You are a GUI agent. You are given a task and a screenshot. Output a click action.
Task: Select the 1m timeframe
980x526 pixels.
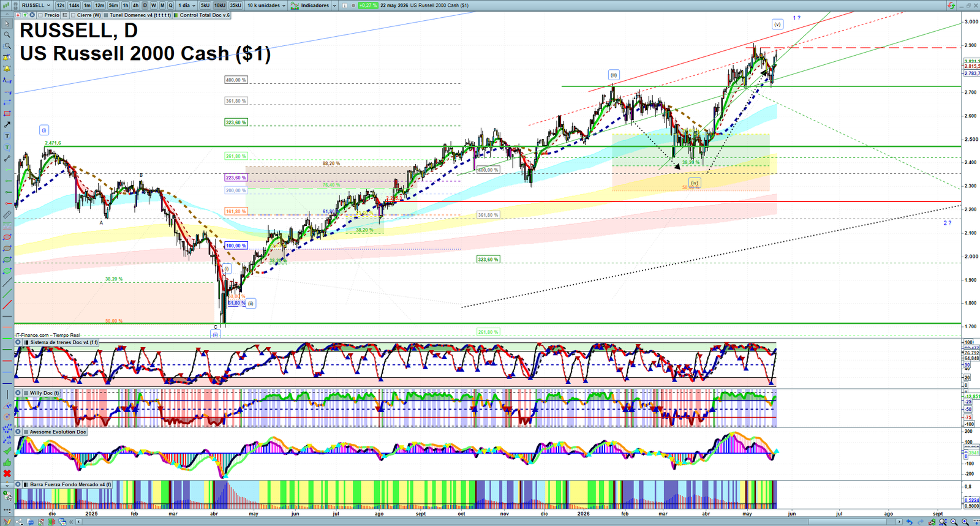87,6
